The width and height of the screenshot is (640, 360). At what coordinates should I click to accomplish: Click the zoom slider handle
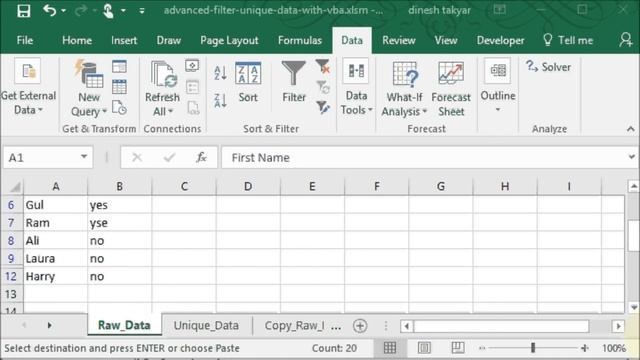[x=533, y=348]
